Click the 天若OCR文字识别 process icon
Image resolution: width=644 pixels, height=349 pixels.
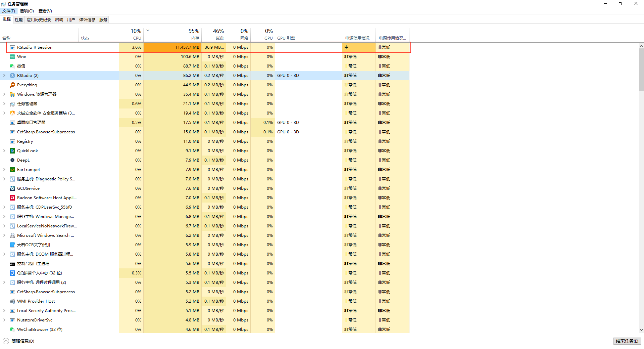tap(12, 245)
